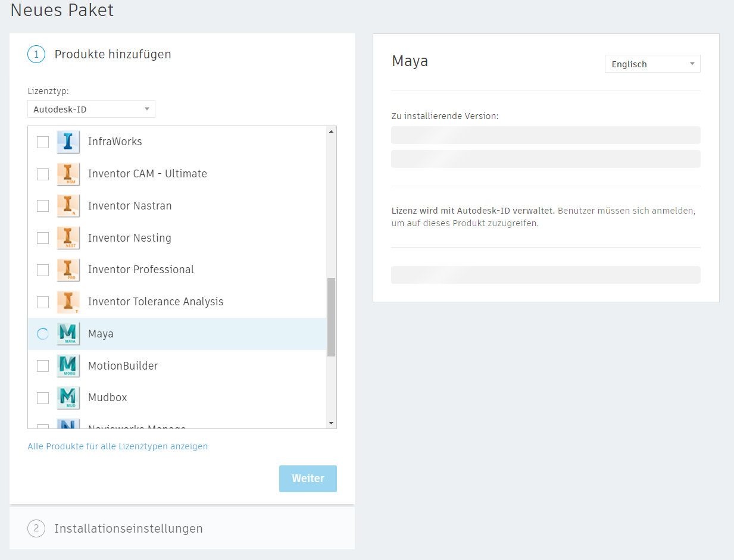
Task: Tick the InfraWorks checkbox
Action: (x=43, y=142)
